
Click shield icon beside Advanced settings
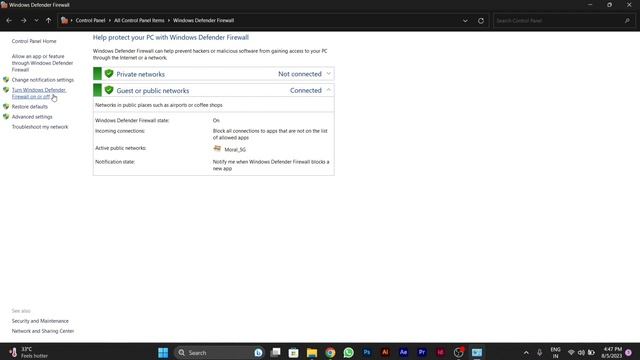coord(6,116)
